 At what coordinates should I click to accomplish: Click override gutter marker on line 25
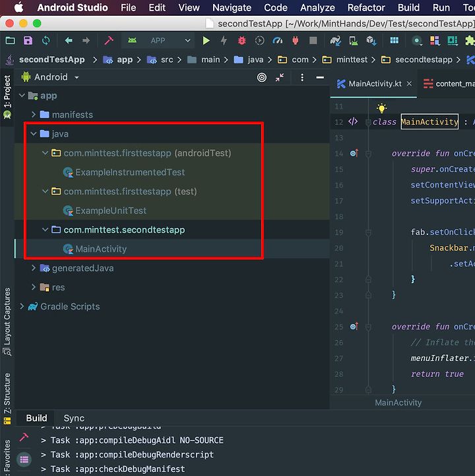click(354, 326)
